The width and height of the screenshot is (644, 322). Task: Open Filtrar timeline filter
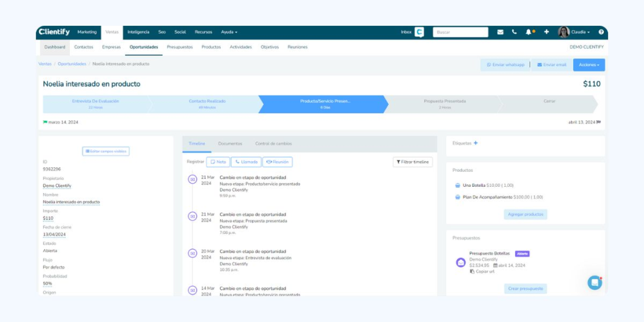click(x=413, y=162)
